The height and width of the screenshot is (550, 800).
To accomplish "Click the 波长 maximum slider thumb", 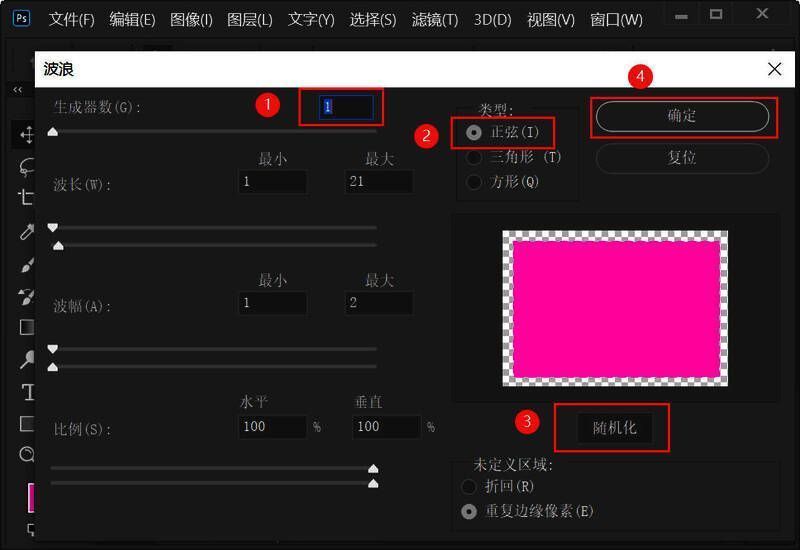I will click(x=58, y=246).
